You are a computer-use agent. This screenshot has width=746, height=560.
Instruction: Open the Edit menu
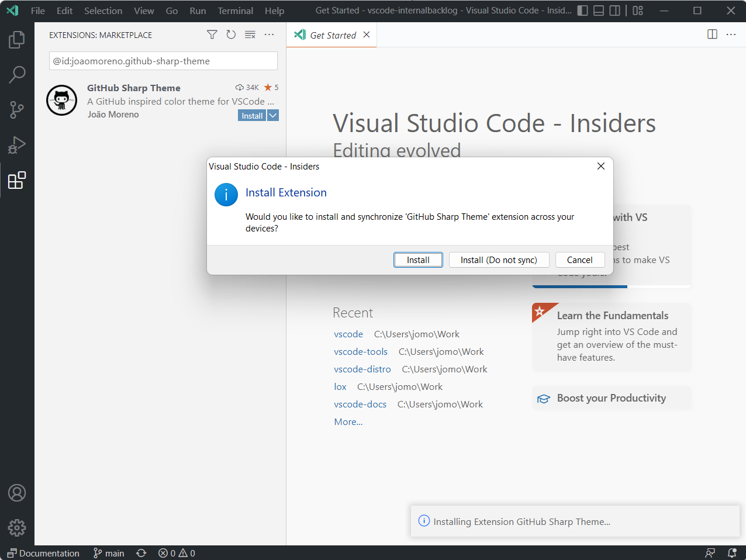tap(65, 11)
